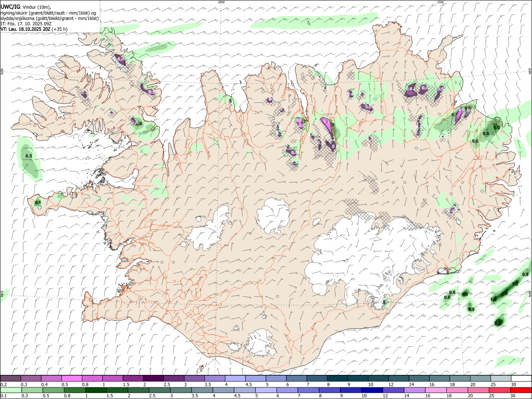Click the white last swatch of the upper legend row
This screenshot has height=399, width=532.
(521, 379)
